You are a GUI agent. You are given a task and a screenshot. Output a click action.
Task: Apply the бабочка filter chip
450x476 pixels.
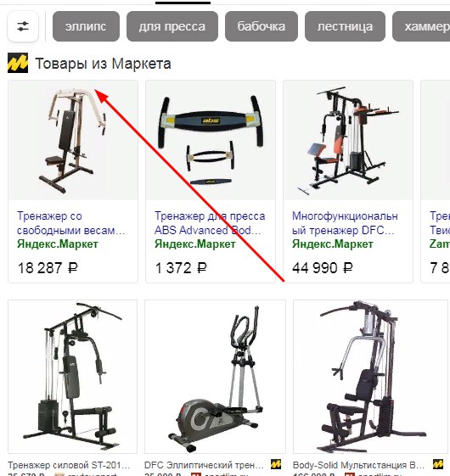tap(262, 26)
